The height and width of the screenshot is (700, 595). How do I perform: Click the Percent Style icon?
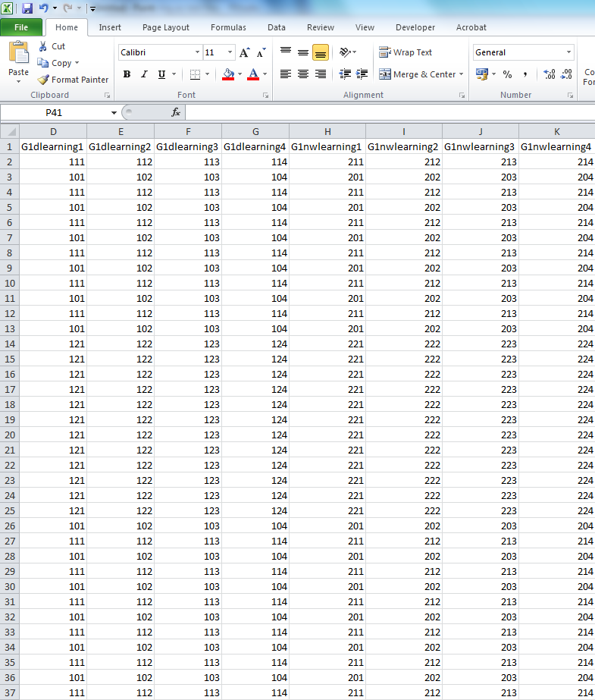coord(507,74)
